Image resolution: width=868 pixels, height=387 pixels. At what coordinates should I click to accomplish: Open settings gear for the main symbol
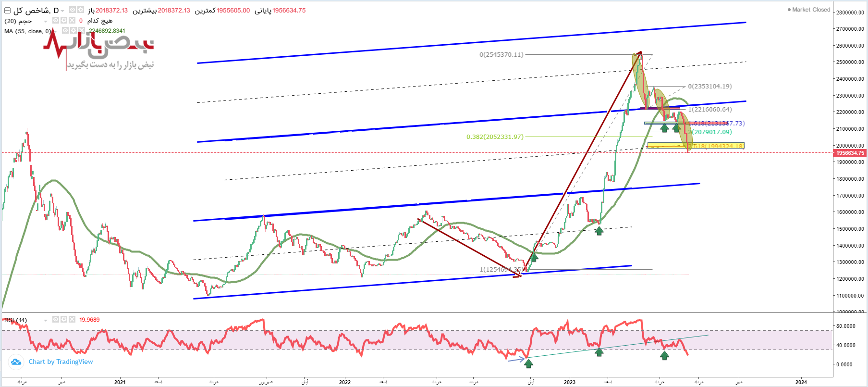click(80, 10)
